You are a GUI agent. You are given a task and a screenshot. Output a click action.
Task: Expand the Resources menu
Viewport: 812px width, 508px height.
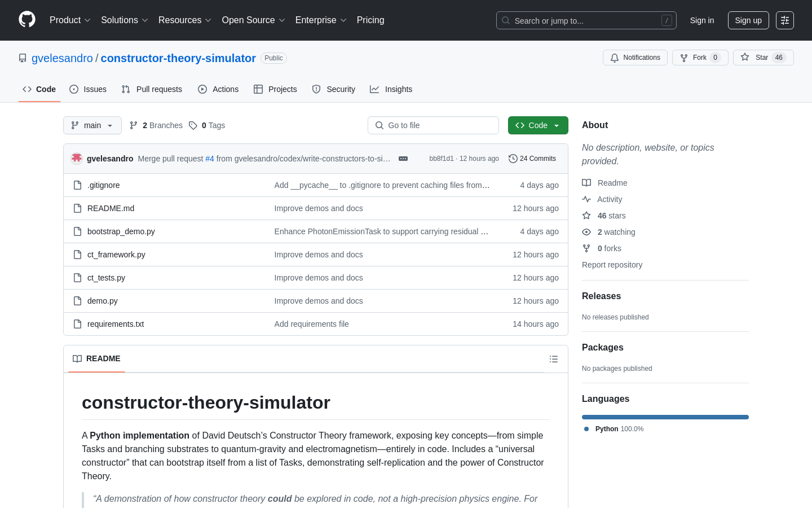click(185, 20)
